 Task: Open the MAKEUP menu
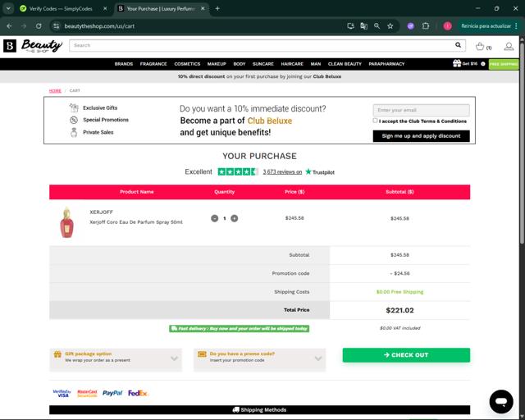click(217, 64)
